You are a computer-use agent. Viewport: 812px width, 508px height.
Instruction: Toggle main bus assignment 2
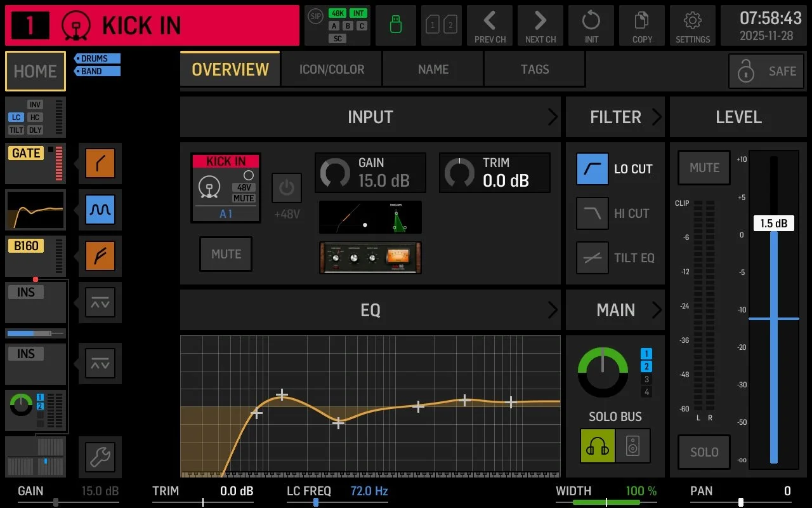tap(646, 366)
